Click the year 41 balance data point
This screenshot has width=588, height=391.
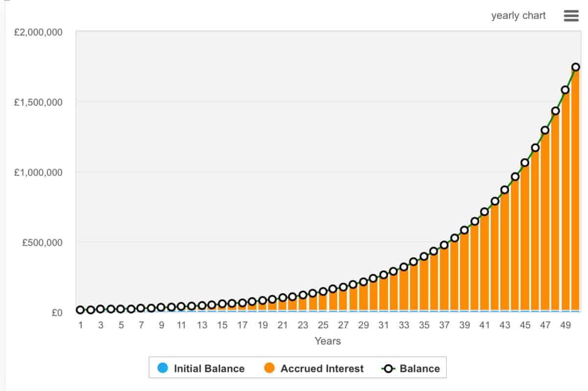pos(485,212)
